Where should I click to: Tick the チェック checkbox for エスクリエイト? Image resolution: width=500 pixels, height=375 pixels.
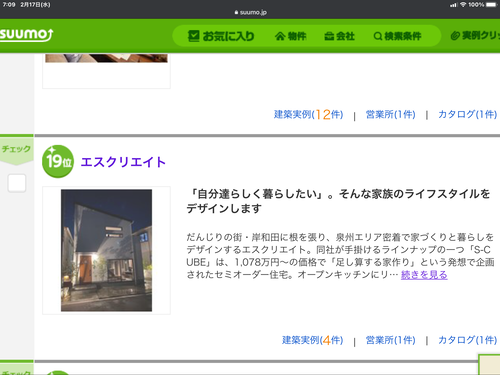point(17,183)
